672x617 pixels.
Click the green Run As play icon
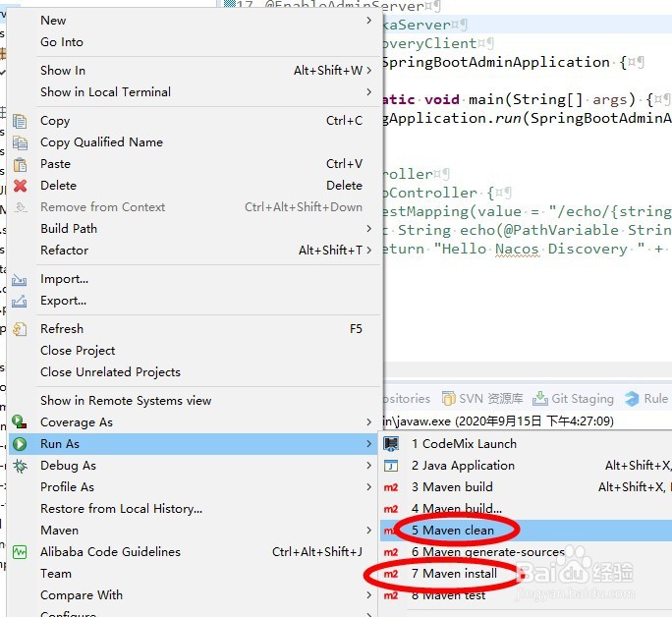pyautogui.click(x=20, y=444)
